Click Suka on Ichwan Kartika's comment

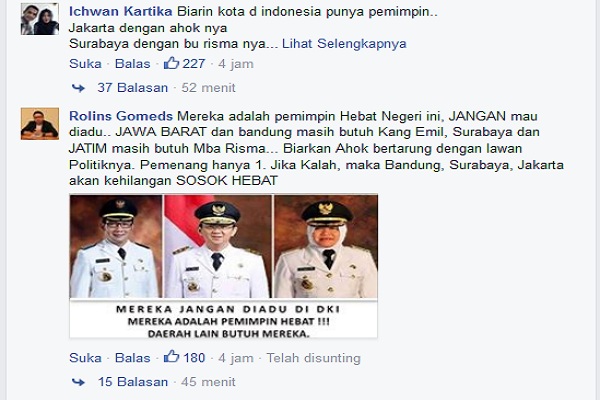coord(85,64)
